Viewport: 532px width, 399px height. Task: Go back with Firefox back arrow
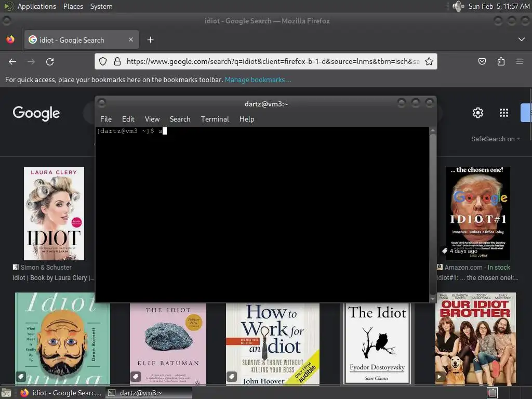click(x=12, y=61)
